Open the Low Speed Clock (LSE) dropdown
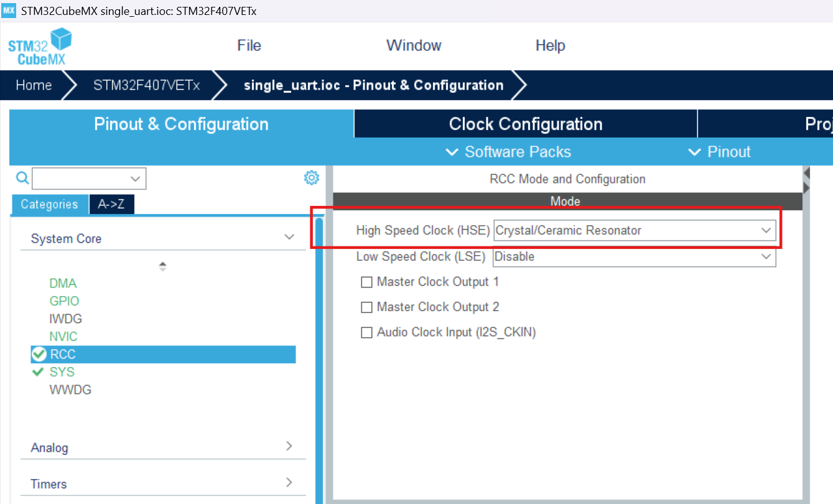 [x=635, y=256]
